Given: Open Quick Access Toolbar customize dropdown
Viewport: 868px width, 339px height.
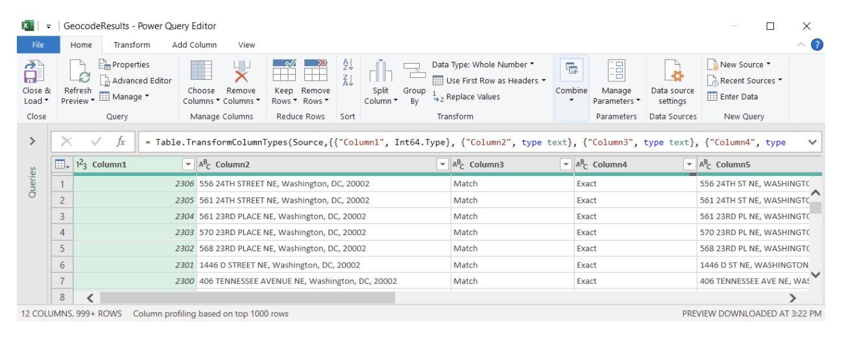Looking at the screenshot, I should (49, 27).
